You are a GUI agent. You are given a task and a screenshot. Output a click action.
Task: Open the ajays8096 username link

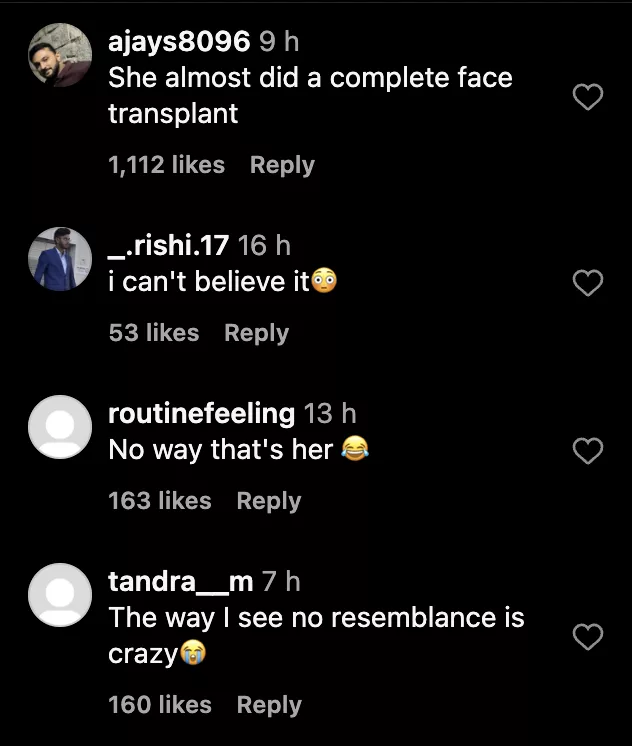point(178,42)
